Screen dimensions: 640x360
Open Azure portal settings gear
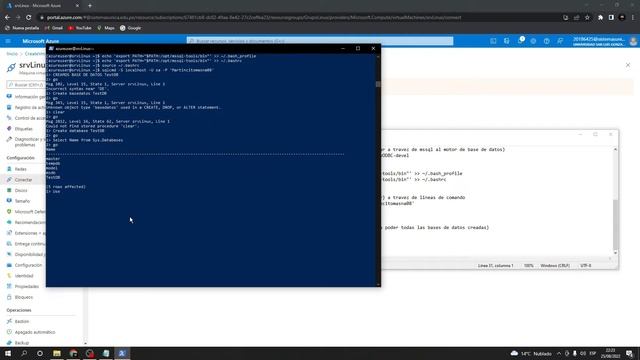[533, 41]
